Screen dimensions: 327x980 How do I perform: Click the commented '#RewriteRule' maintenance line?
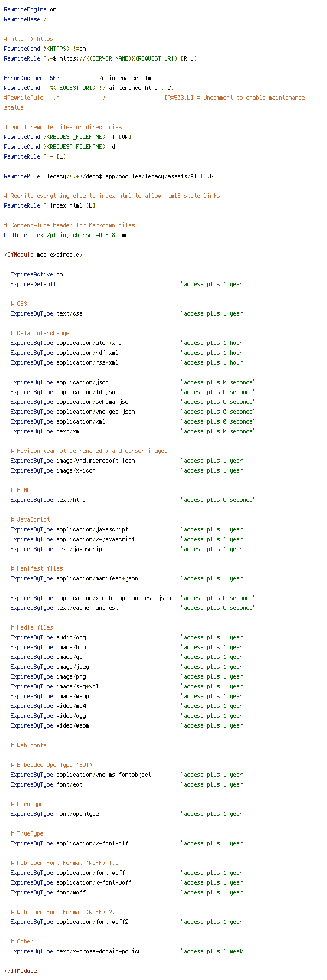coord(154,102)
